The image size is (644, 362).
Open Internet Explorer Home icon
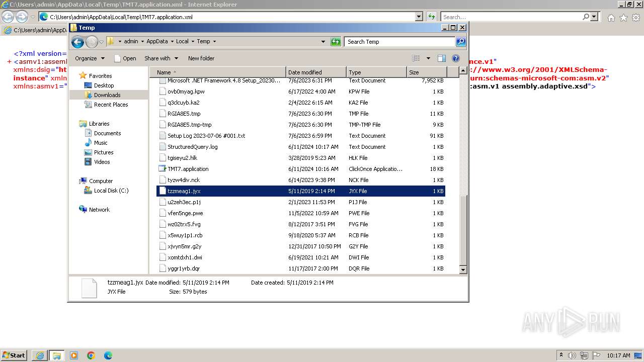611,18
